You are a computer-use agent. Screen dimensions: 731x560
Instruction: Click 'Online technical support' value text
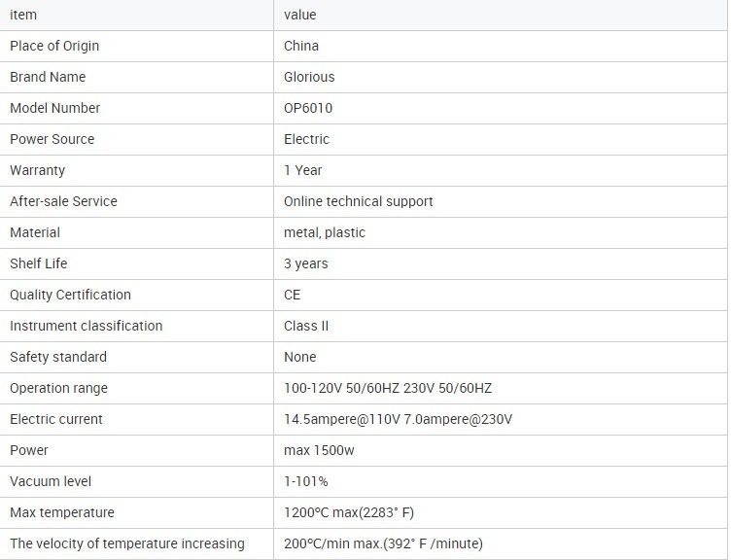(x=359, y=201)
